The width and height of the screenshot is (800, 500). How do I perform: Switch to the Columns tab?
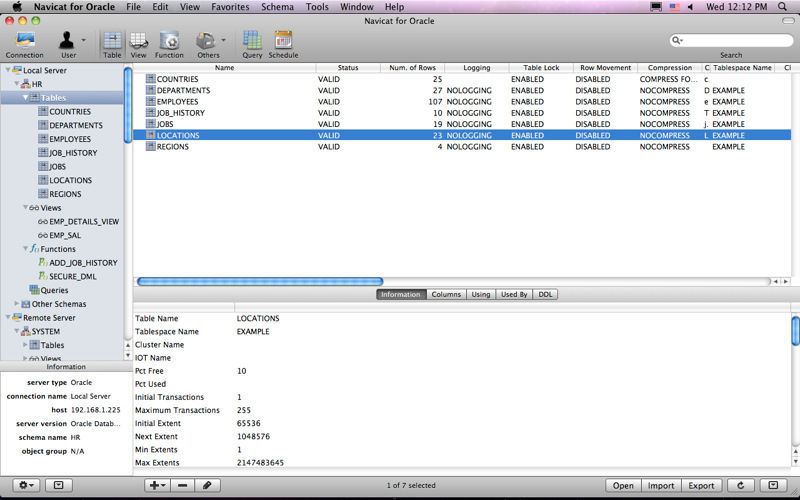446,294
